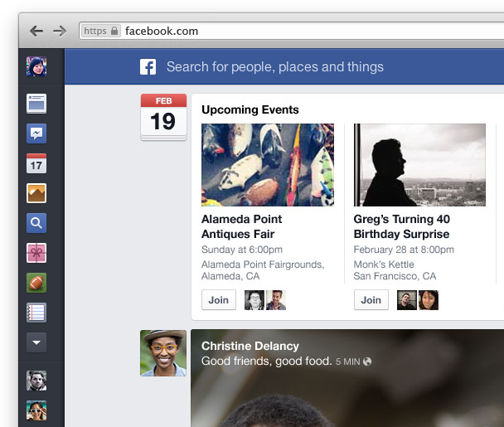Click the magnifier search sidebar icon
Image resolution: width=504 pixels, height=427 pixels.
tap(36, 223)
